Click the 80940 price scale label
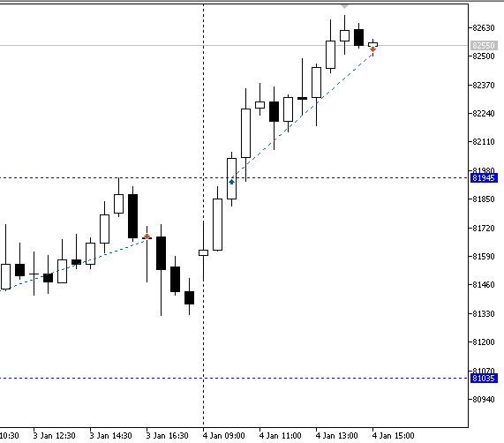The image size is (504, 443). (x=484, y=399)
